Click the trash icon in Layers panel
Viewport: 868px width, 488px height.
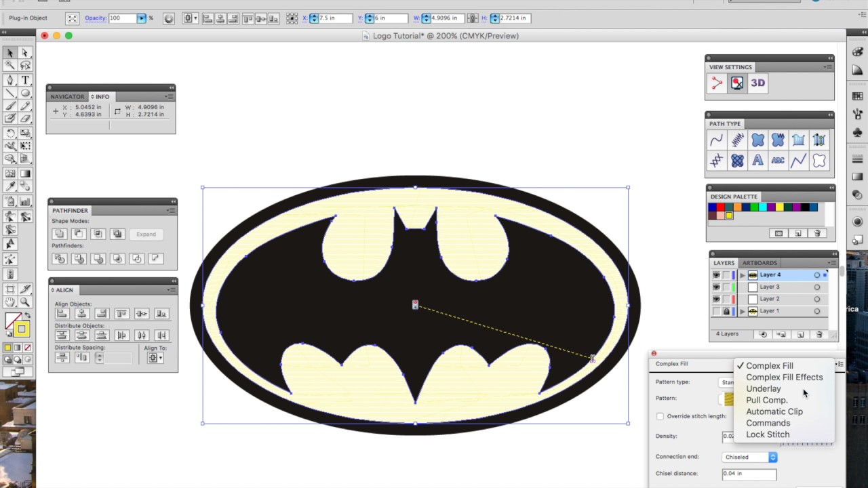(x=819, y=334)
